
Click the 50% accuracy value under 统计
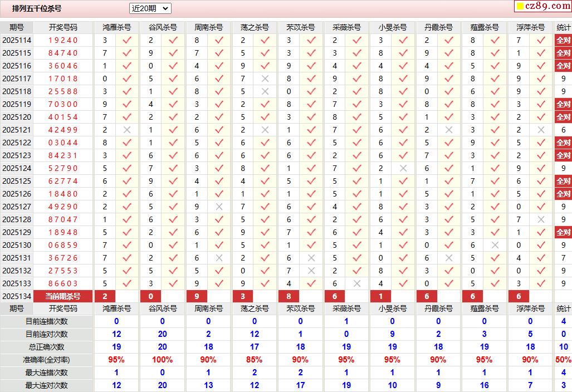[x=563, y=360]
